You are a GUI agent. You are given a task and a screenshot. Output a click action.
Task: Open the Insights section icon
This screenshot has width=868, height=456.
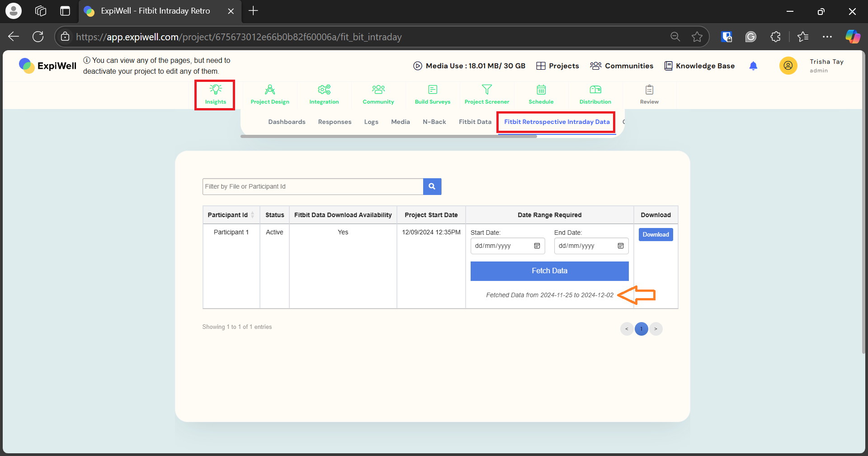216,90
